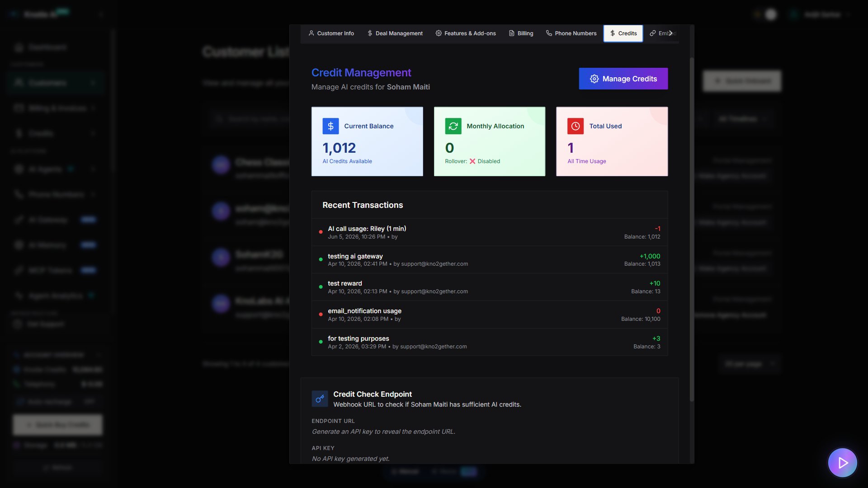
Task: Click the Manage Credits button
Action: (x=623, y=79)
